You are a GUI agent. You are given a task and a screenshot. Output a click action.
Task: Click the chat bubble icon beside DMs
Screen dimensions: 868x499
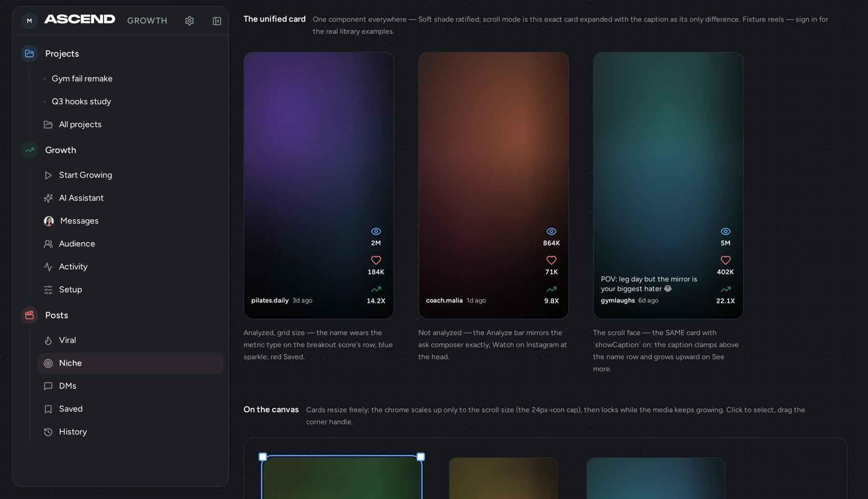[48, 386]
